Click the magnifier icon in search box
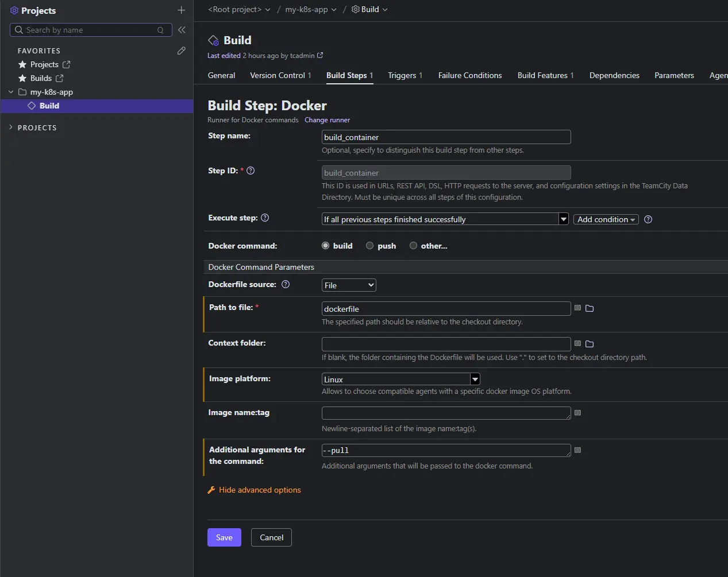Viewport: 728px width, 577px height. coord(19,30)
